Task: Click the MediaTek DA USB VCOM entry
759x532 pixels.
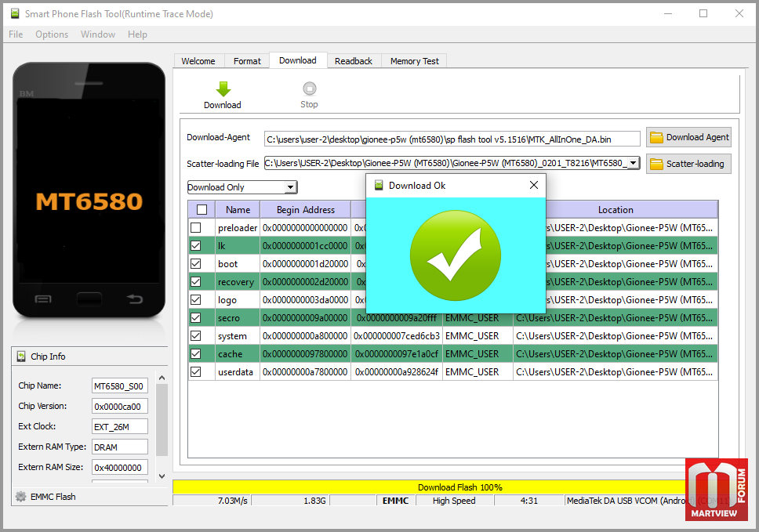Action: tap(626, 501)
